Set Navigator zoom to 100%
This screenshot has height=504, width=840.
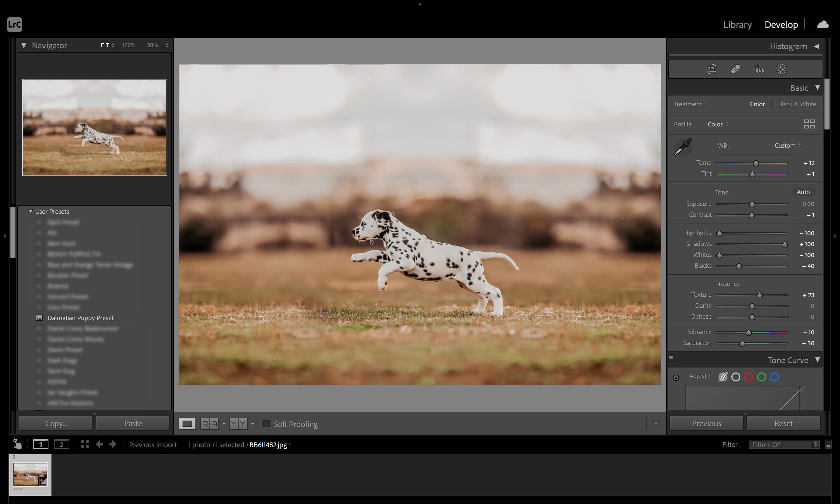(129, 45)
